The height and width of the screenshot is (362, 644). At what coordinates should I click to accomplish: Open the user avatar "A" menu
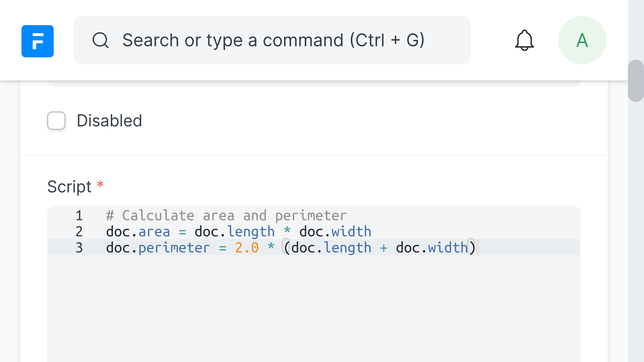582,41
